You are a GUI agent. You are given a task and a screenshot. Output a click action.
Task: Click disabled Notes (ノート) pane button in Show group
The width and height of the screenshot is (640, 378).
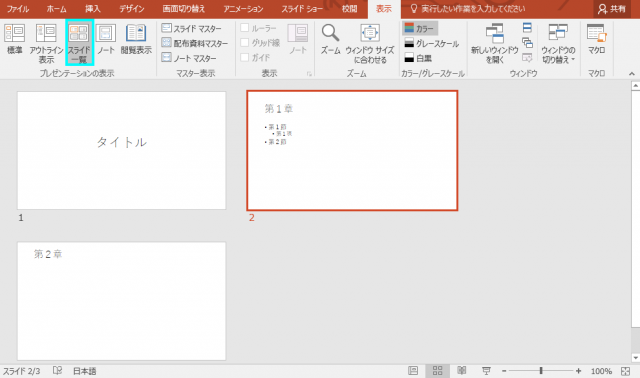[x=298, y=39]
